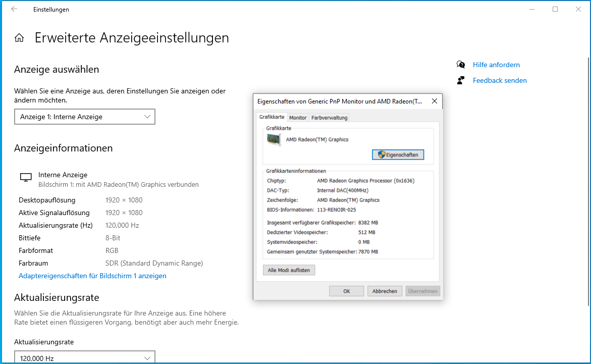This screenshot has height=364, width=591.
Task: Open the Settings home icon
Action: click(x=19, y=38)
